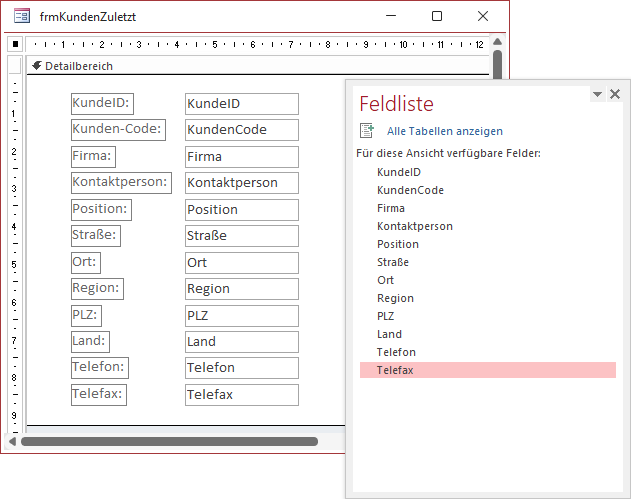Click the vertical scrollbar up arrow
Image resolution: width=631 pixels, height=499 pixels.
497,41
